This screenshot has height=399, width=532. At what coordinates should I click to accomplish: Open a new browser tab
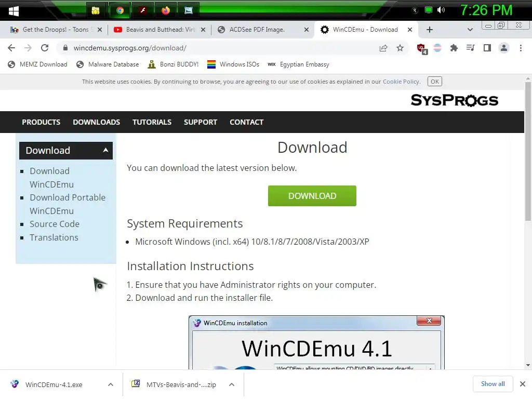430,30
